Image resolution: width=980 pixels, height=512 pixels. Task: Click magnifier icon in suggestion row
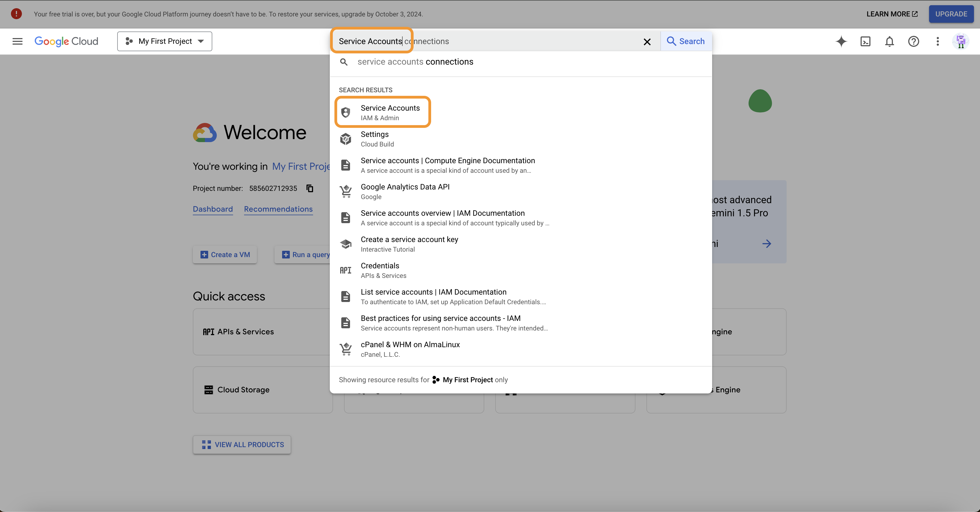[344, 62]
